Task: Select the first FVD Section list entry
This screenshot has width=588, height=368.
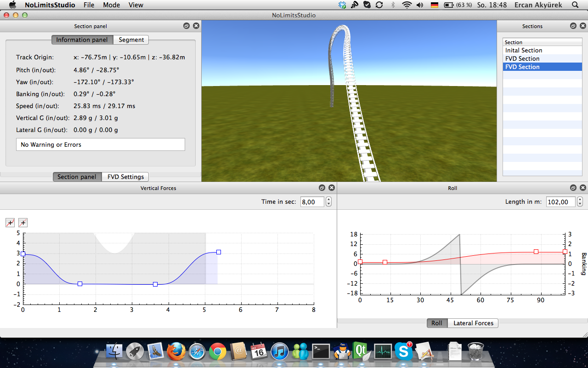Action: (522, 59)
